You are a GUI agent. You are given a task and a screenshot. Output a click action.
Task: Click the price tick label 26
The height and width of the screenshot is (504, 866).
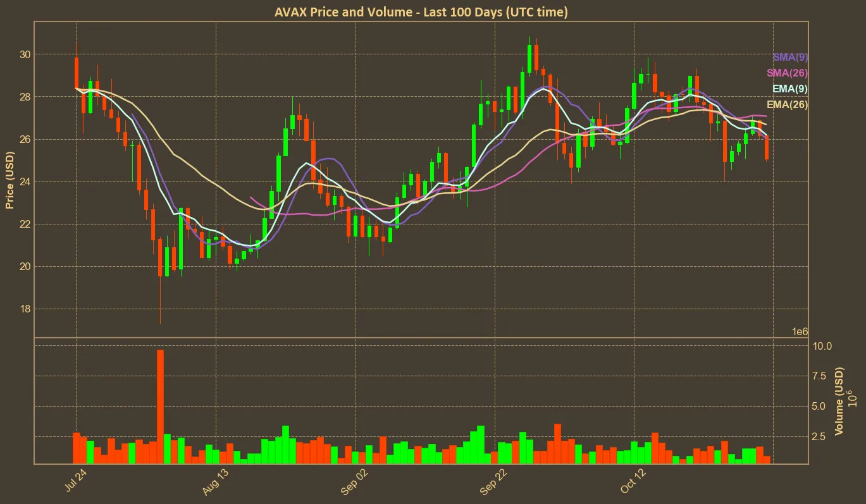pos(25,139)
